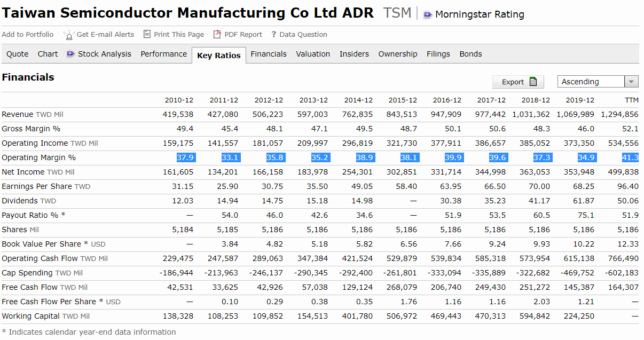Open the Ownership tab
Viewport: 644px width, 340px height.
click(x=398, y=54)
